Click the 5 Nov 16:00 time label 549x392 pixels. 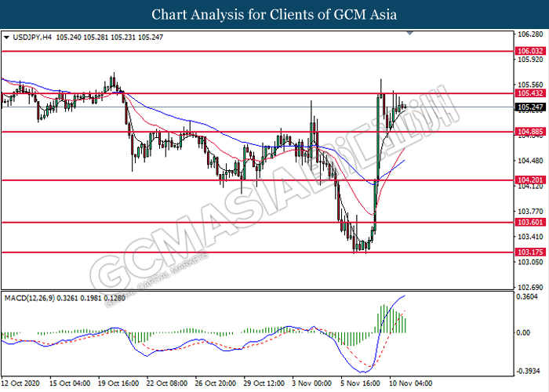[361, 383]
